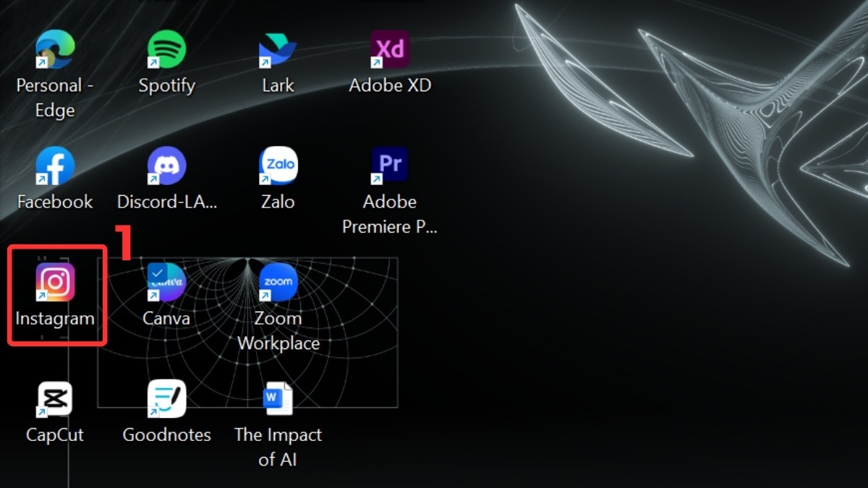
Task: Click the "Discord-LA..." label text
Action: 167,202
